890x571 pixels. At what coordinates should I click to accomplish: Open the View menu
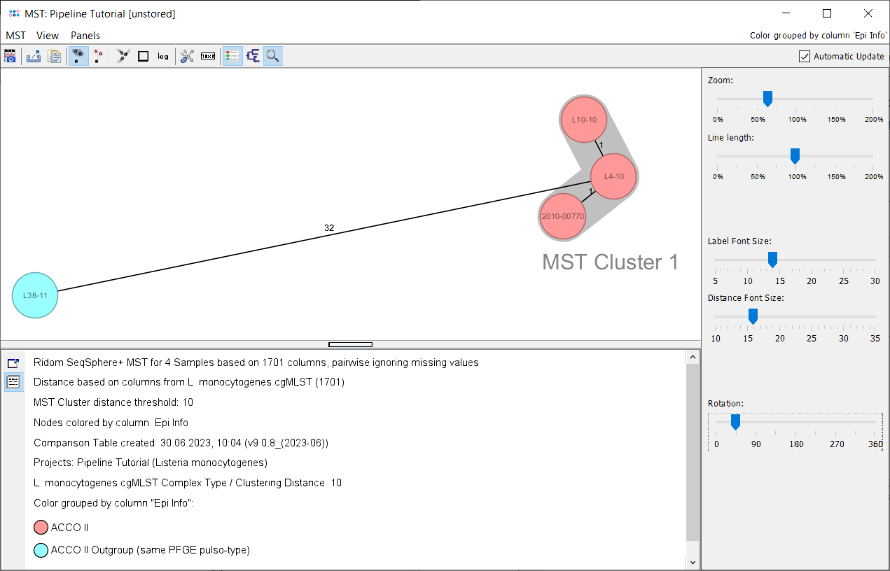(48, 35)
